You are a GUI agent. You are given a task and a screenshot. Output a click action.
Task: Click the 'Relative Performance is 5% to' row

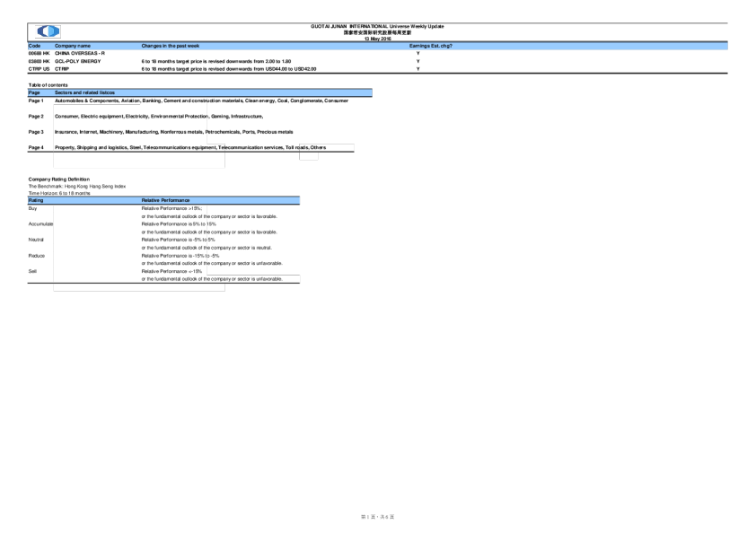pyautogui.click(x=174, y=223)
